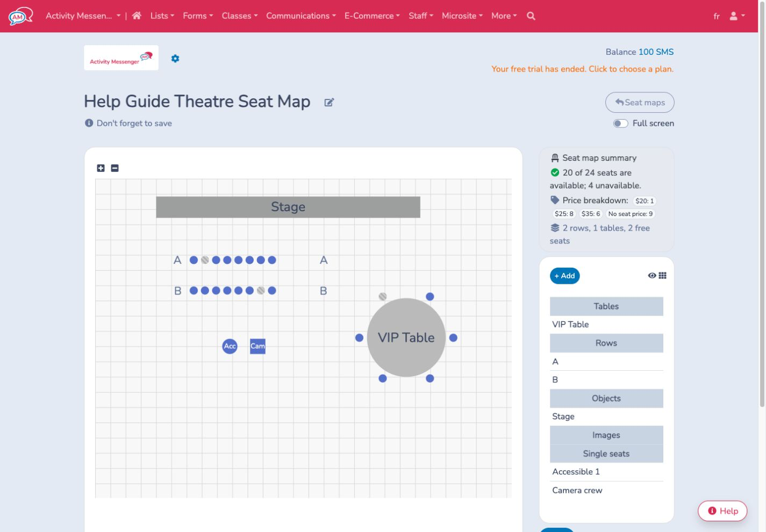Click the Tables section header

coord(606,306)
